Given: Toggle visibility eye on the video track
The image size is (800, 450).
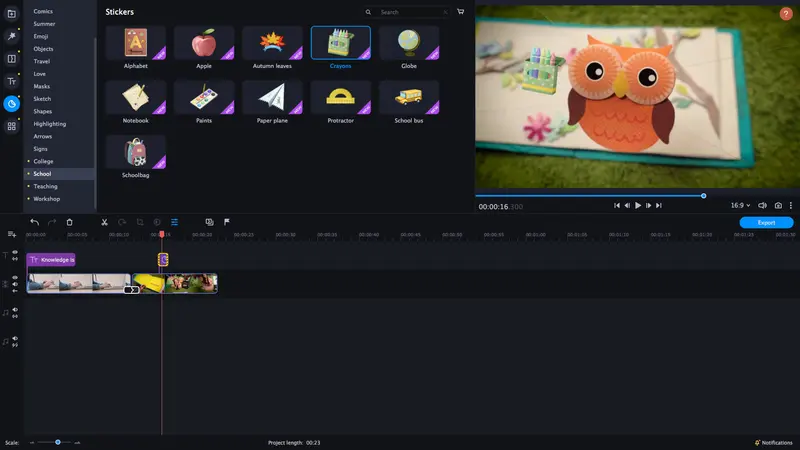Looking at the screenshot, I should click(x=15, y=278).
